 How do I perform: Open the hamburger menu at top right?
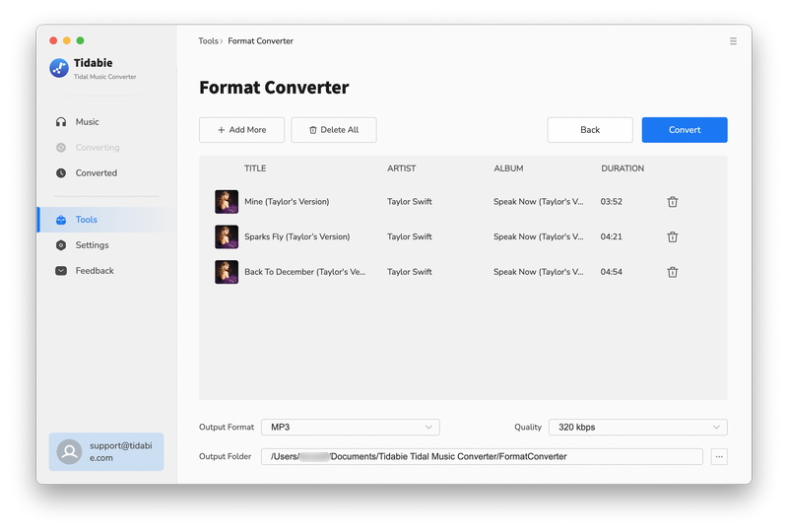[733, 41]
